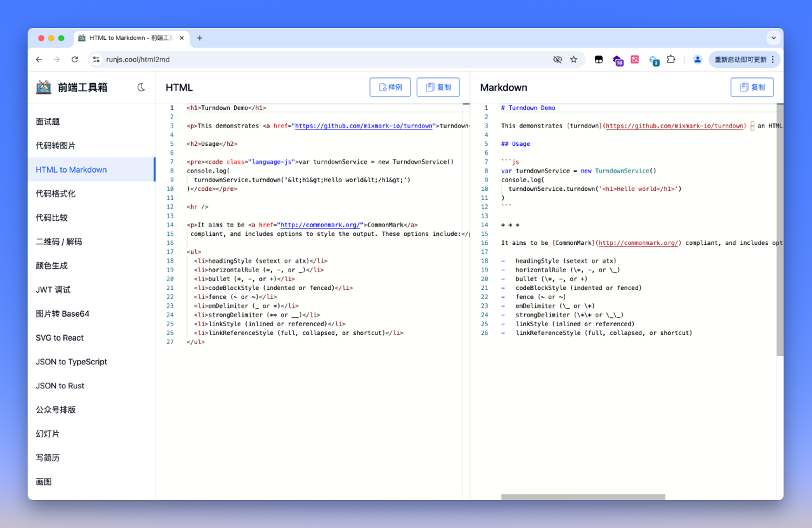This screenshot has width=812, height=528.
Task: Copy the HTML panel content with 复制
Action: pos(438,88)
